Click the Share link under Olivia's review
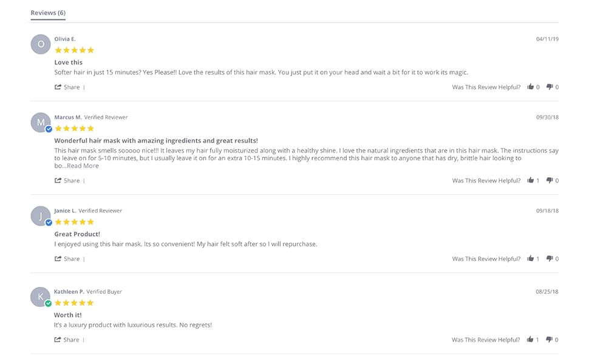589x364 pixels. [67, 87]
